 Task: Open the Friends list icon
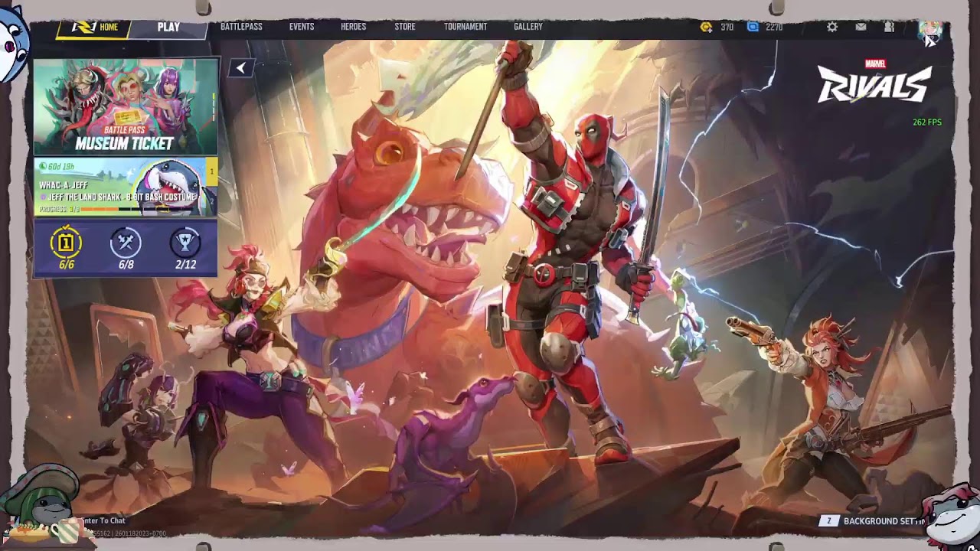(x=889, y=27)
